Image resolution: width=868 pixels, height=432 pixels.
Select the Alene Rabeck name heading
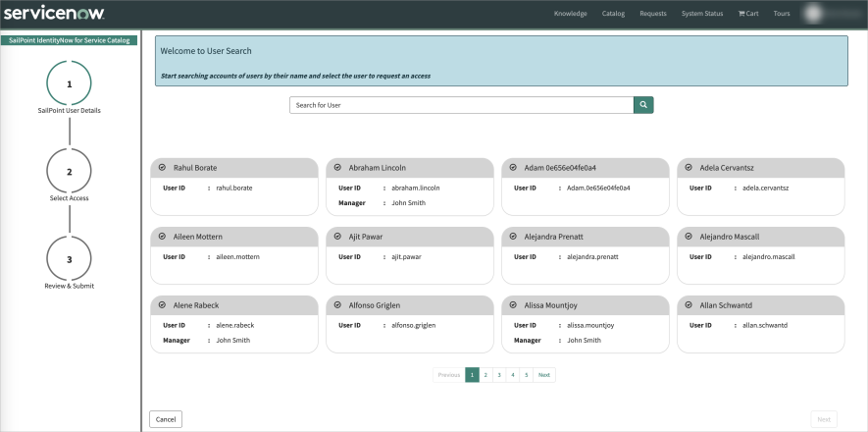point(194,305)
